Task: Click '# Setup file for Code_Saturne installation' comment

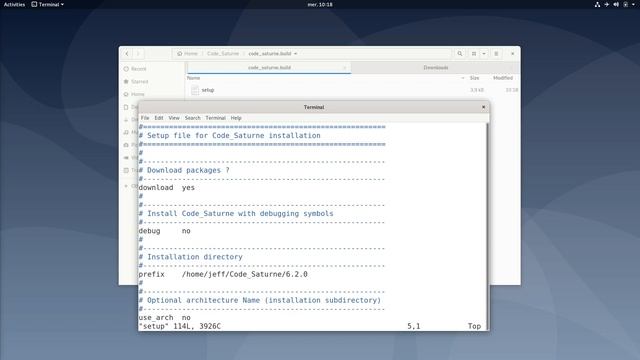Action: click(229, 136)
